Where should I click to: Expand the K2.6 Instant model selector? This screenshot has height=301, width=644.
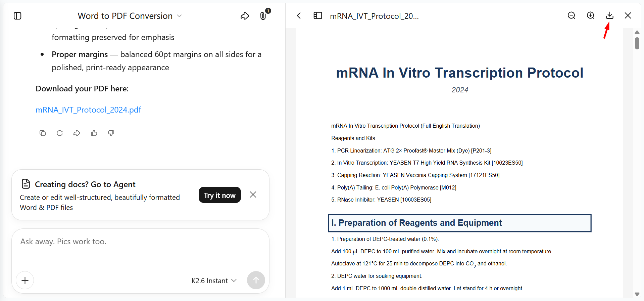(214, 281)
